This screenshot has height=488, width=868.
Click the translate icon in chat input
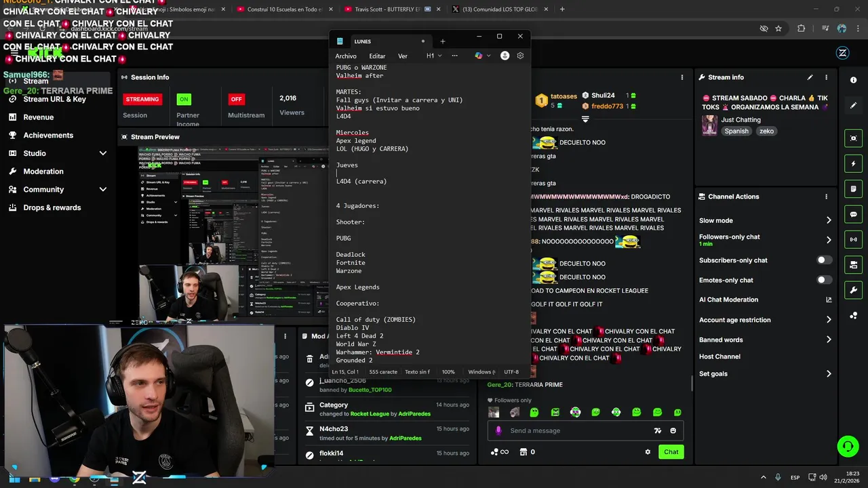coord(657,430)
